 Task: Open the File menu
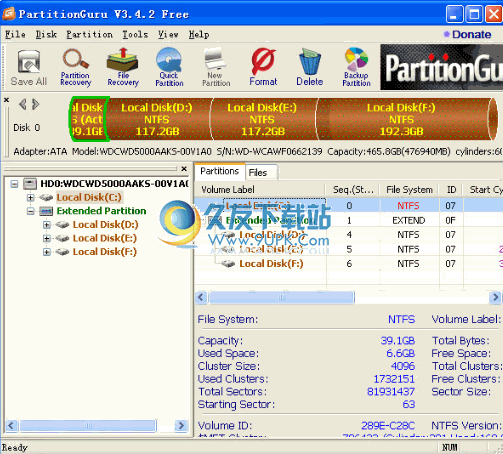(x=15, y=34)
